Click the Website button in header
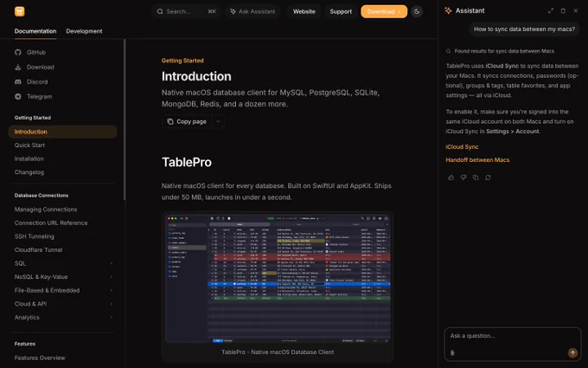Screen dimensions: 588x368 (304, 11)
